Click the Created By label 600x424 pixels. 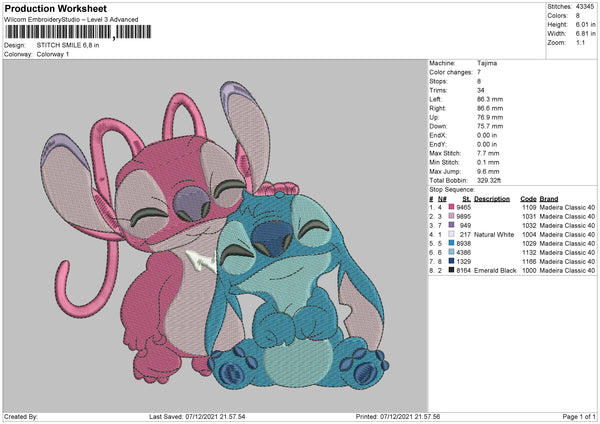click(x=20, y=417)
